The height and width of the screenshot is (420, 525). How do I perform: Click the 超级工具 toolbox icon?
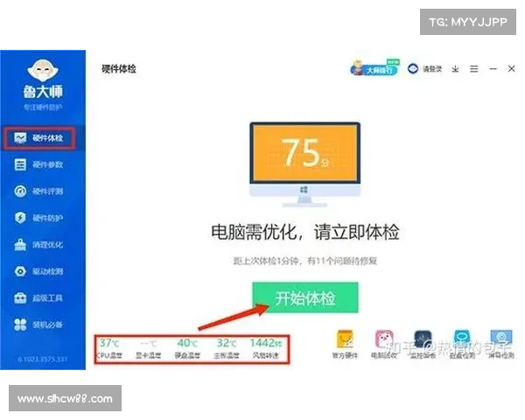click(x=20, y=298)
